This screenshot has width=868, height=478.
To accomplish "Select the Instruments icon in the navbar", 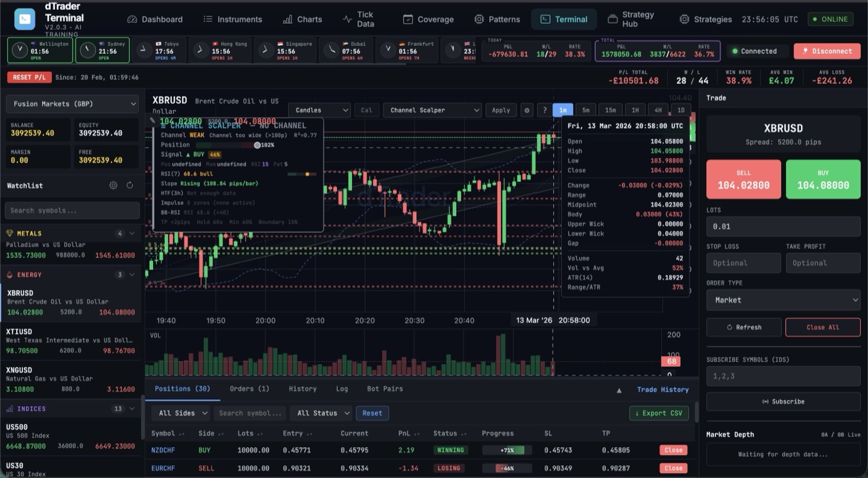I will tap(209, 19).
